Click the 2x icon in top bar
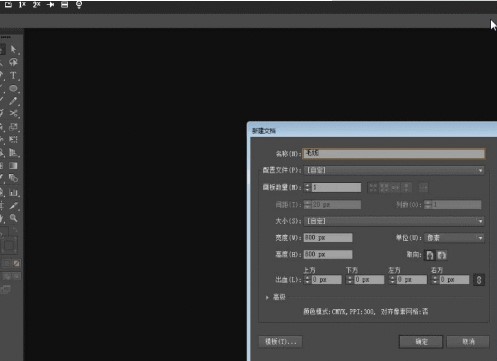This screenshot has height=361, width=497. (x=36, y=5)
